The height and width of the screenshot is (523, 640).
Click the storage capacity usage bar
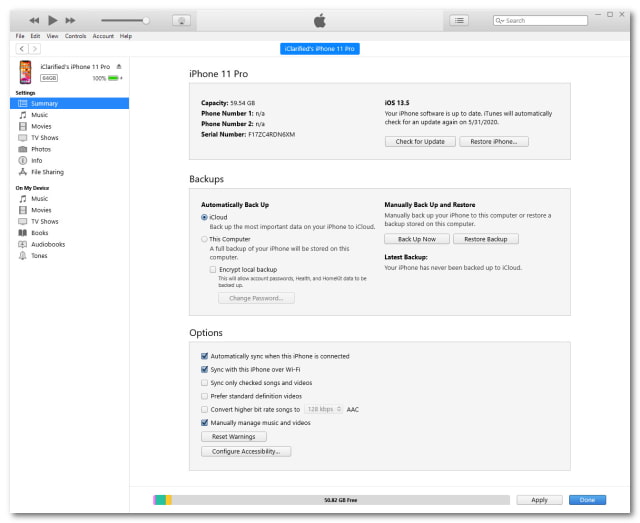(x=331, y=500)
